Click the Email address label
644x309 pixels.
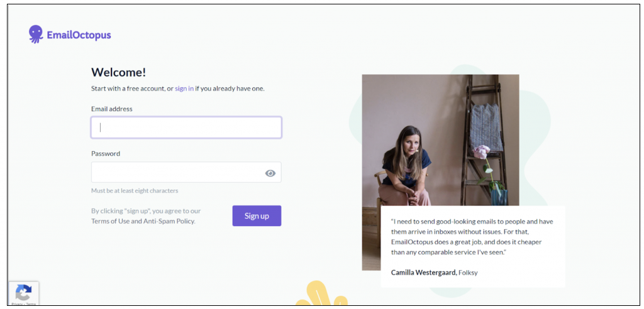coord(112,109)
